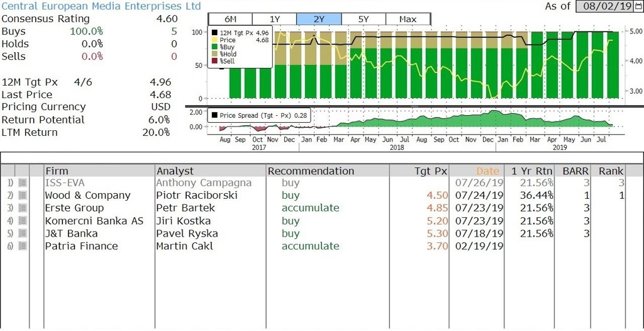
Task: Sort table by BARR column header
Action: click(x=572, y=171)
